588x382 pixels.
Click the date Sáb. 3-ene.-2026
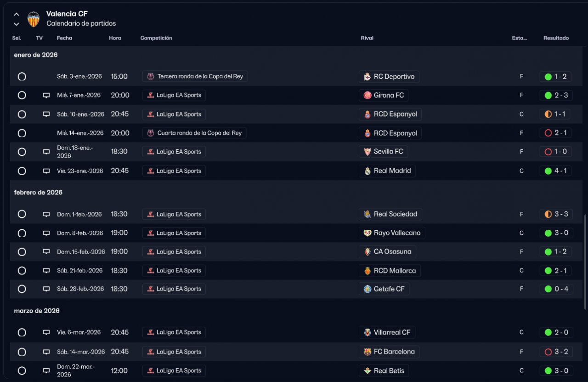coord(79,76)
